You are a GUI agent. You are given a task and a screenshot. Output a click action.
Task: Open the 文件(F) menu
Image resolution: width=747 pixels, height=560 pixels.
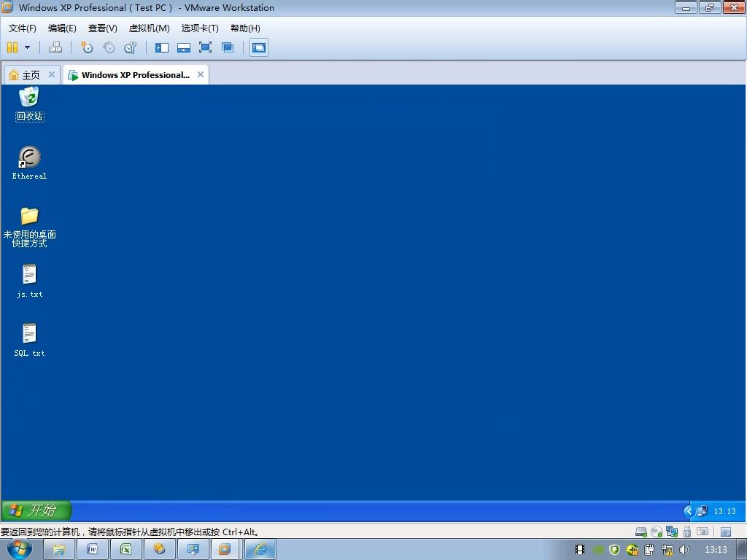pyautogui.click(x=23, y=28)
